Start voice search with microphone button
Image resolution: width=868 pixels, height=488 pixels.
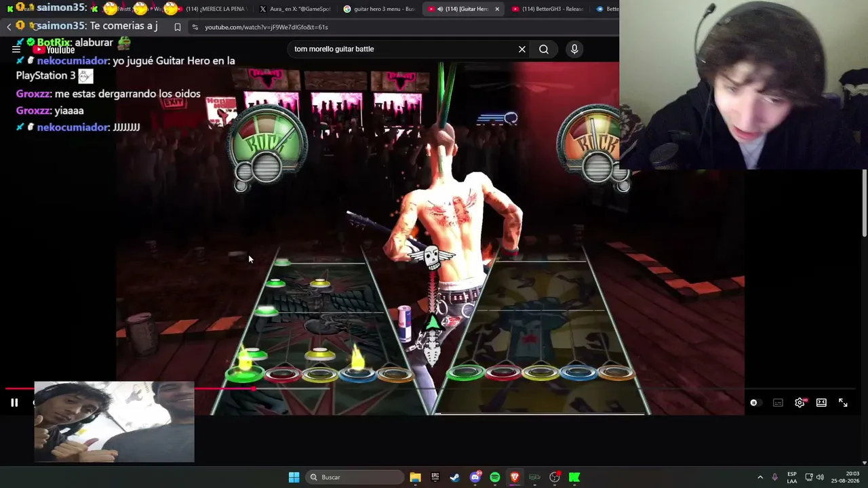574,49
